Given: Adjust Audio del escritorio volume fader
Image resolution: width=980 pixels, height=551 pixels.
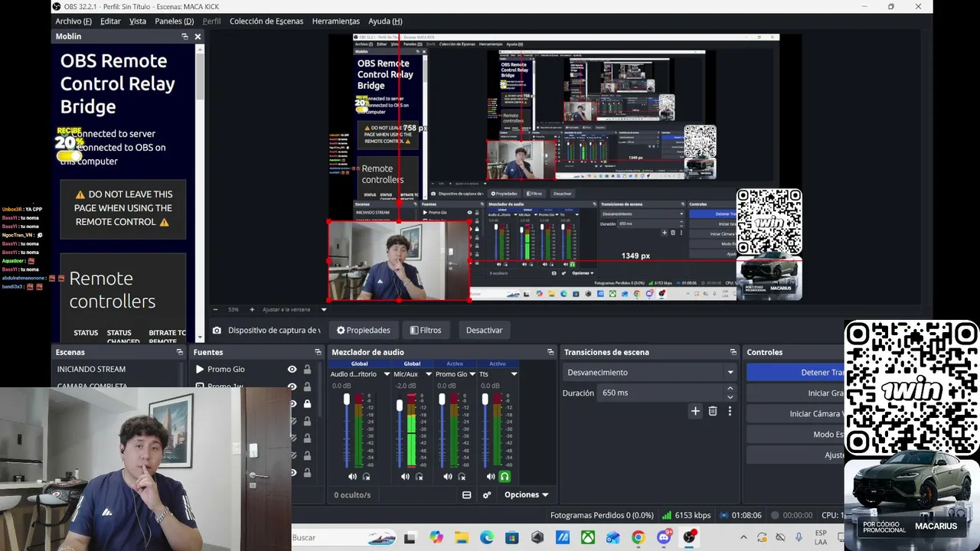Looking at the screenshot, I should tap(347, 400).
